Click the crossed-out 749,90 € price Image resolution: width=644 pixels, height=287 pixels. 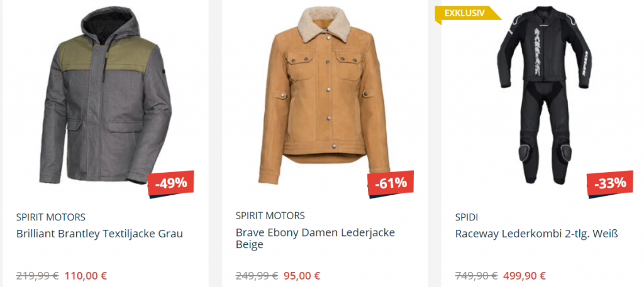click(x=476, y=275)
